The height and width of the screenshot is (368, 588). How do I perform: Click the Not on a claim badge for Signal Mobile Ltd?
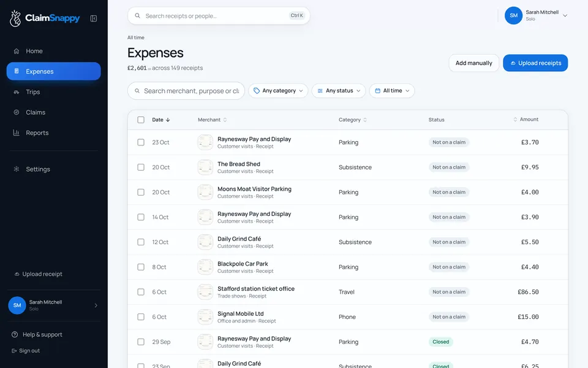449,317
